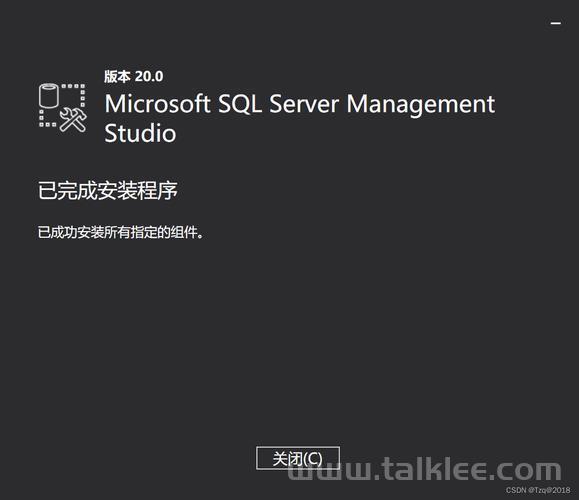The height and width of the screenshot is (500, 579).
Task: Click the 已完成安装程序 heading
Action: (107, 191)
